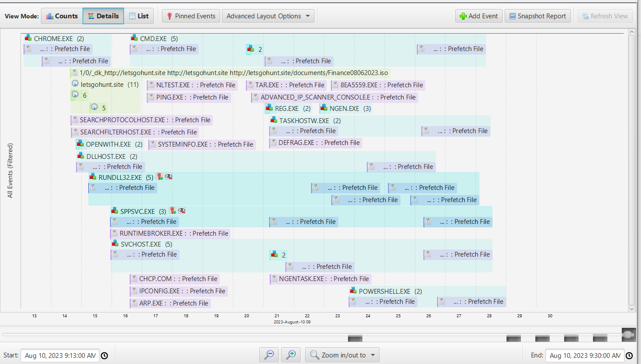Click the POWERSHELL.EXE cluster icon
The image size is (641, 364).
[x=353, y=291]
